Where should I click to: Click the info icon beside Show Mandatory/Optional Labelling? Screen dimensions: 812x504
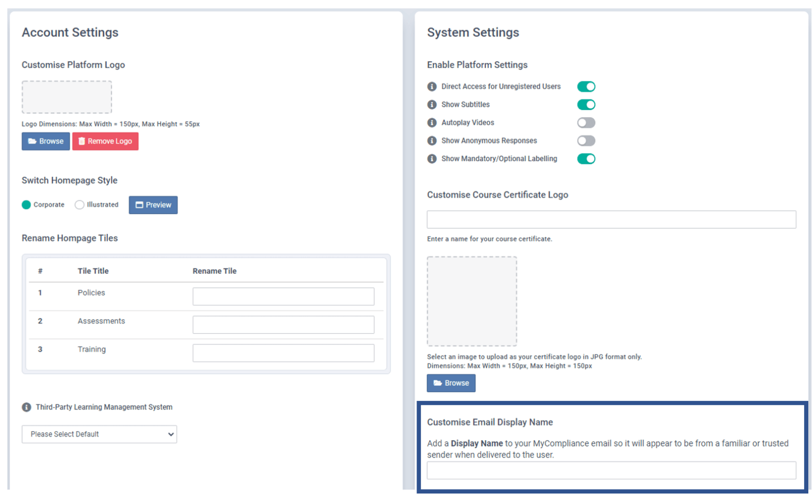[x=432, y=158]
